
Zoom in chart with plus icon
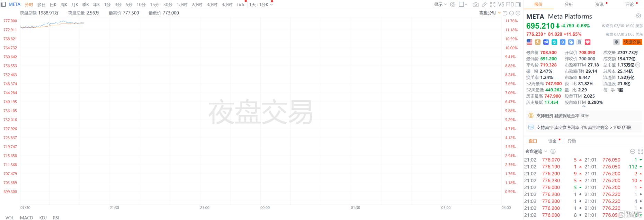518,13
